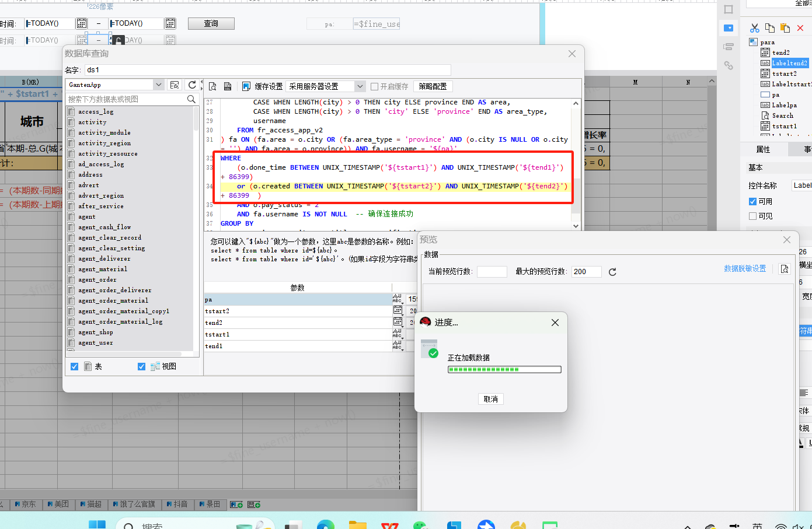The width and height of the screenshot is (812, 529).
Task: Open the 采用服务器设置 cache dropdown
Action: [x=360, y=86]
